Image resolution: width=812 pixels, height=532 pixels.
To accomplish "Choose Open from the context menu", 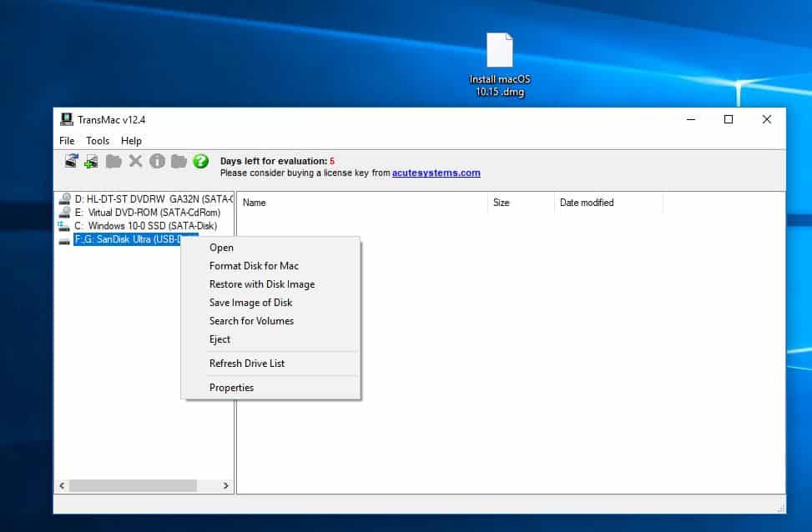I will point(271,248).
